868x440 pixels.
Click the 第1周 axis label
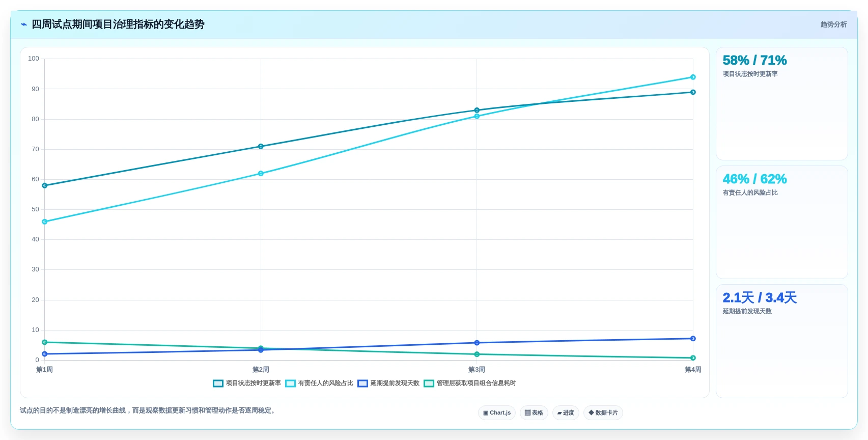(x=45, y=370)
